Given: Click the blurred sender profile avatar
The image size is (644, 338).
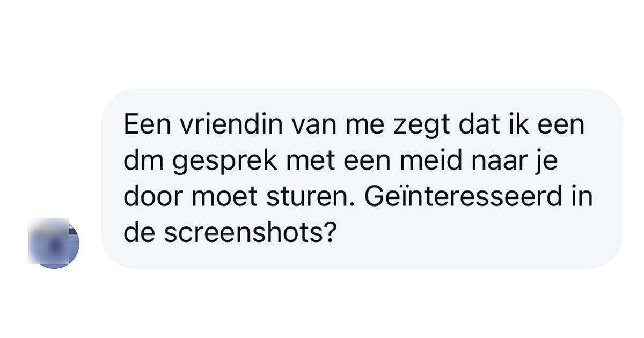Looking at the screenshot, I should (54, 243).
